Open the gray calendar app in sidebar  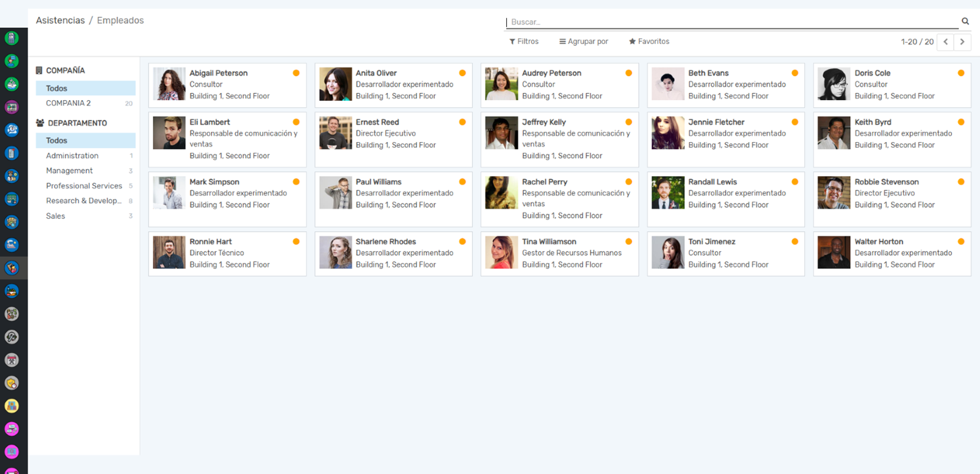coord(12,360)
